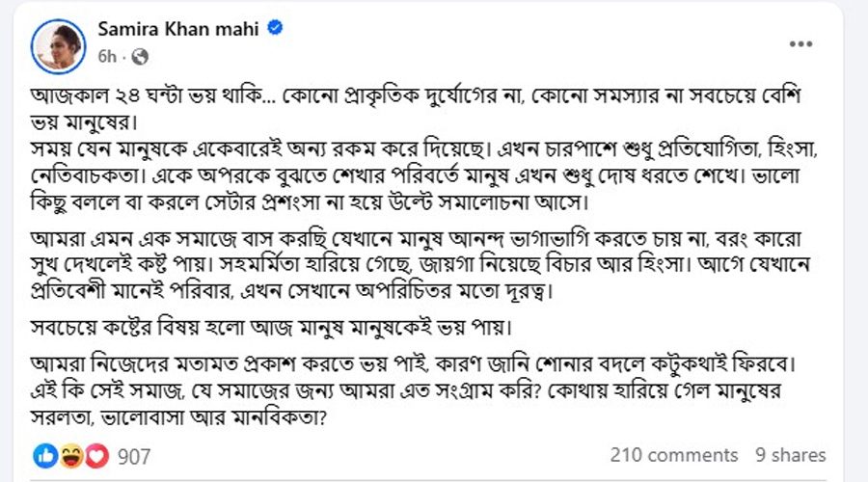Open the 6h post timestamp
Viewport: 868px width, 482px height.
click(107, 57)
